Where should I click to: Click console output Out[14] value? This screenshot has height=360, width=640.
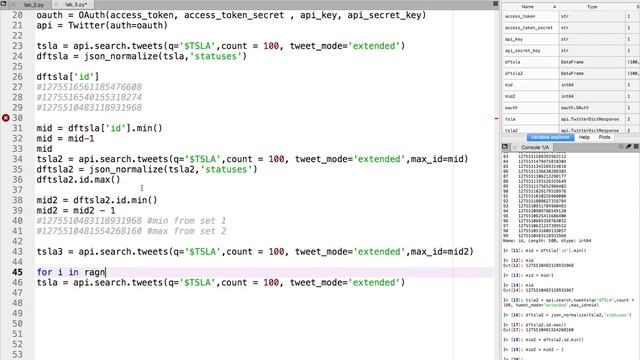point(549,290)
